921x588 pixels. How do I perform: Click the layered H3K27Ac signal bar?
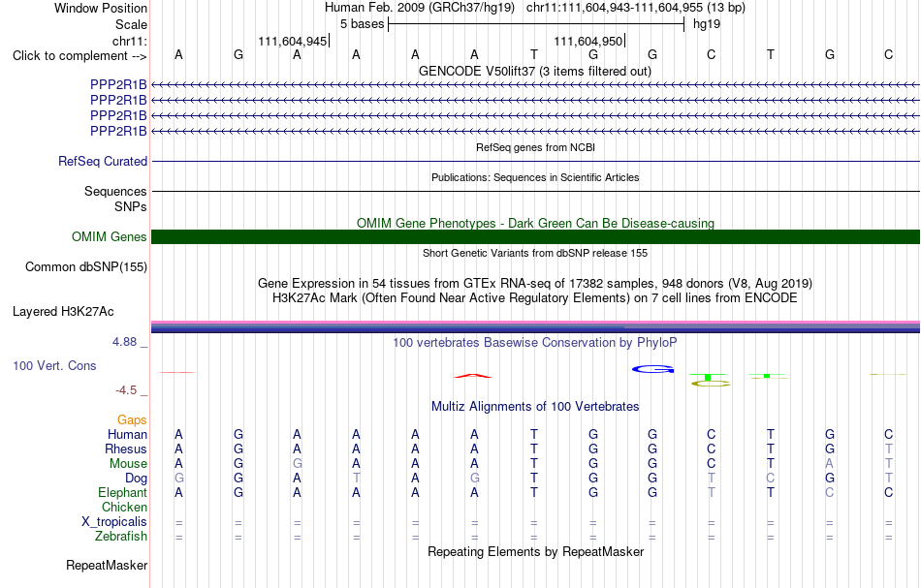click(536, 326)
